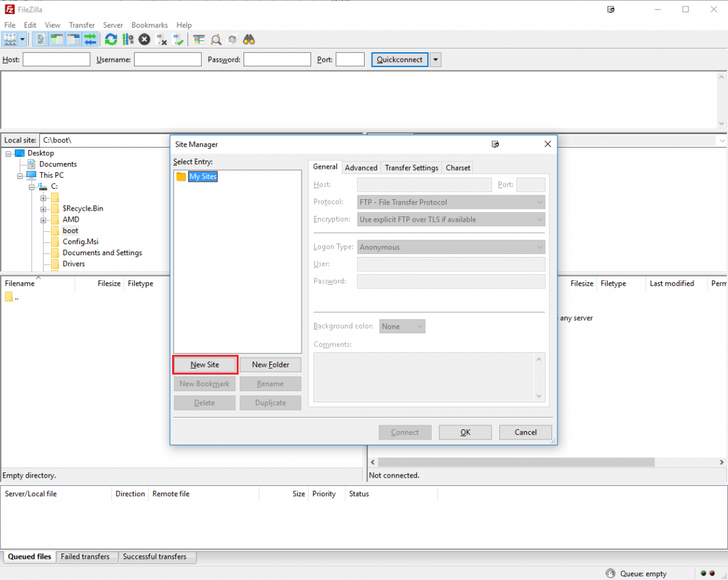The width and height of the screenshot is (728, 580).
Task: Toggle the message log display
Action: pyautogui.click(x=40, y=39)
